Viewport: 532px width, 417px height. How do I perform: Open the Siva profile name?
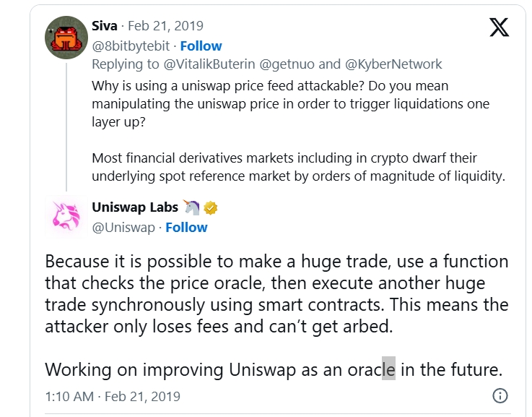(x=105, y=26)
